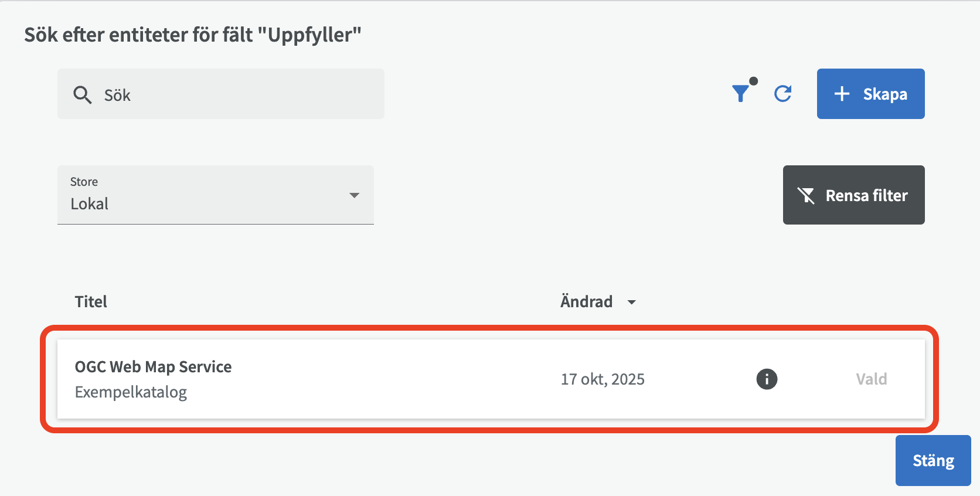Click the sort arrow beside Ändrad
This screenshot has height=496, width=980.
pyautogui.click(x=632, y=303)
